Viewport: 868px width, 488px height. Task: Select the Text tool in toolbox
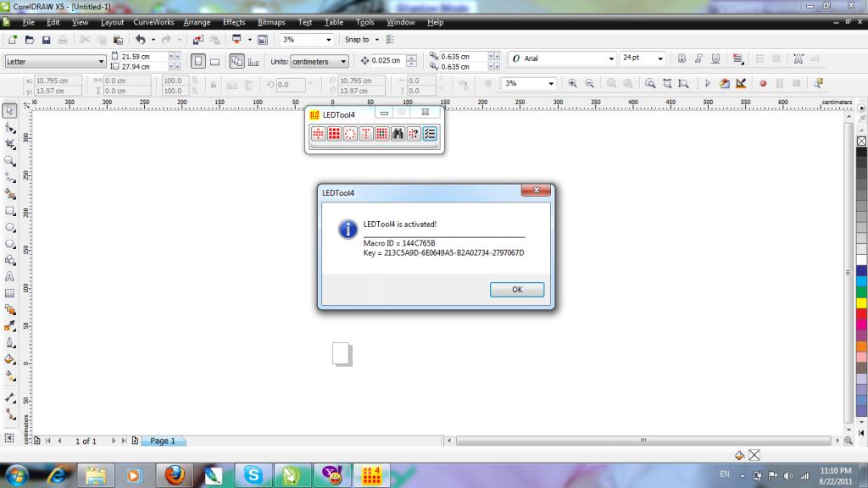click(x=9, y=277)
